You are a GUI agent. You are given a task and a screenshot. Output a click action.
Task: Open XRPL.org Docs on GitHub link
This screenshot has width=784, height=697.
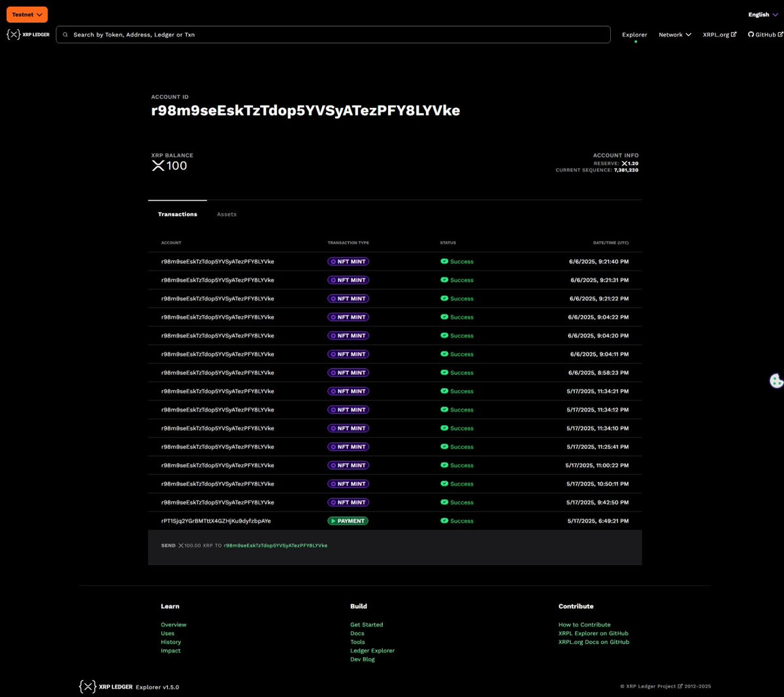(594, 642)
